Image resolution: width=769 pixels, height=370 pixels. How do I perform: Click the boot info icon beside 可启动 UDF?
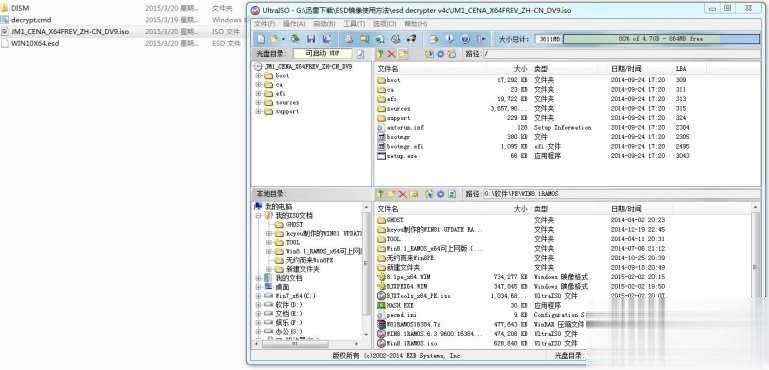pos(361,53)
